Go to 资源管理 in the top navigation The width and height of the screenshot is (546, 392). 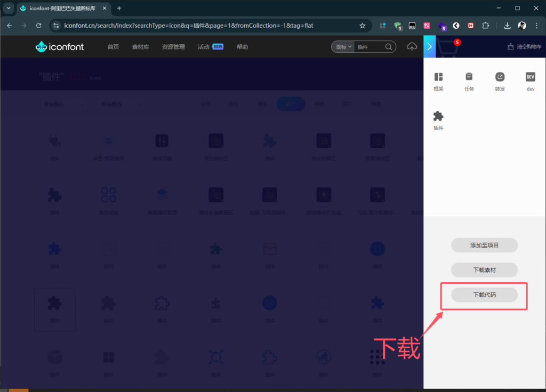coord(173,47)
